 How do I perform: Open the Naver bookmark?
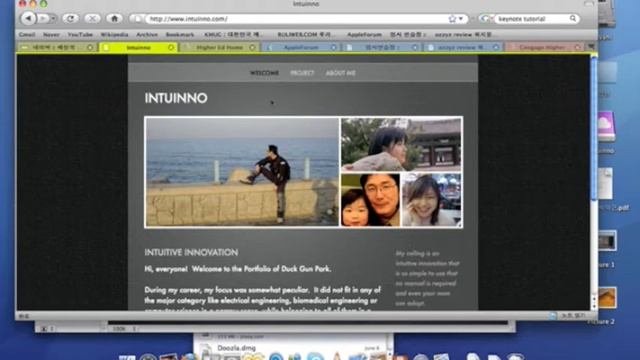[x=51, y=35]
